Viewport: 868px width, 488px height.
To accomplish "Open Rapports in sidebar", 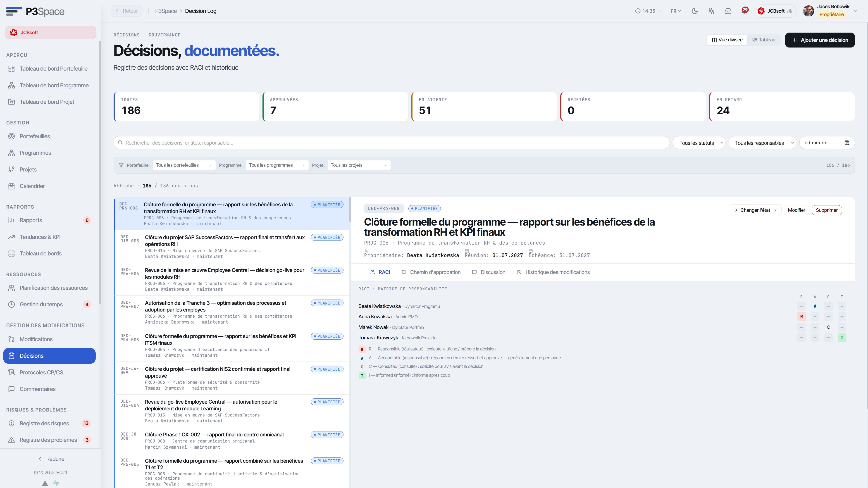I will click(x=50, y=220).
